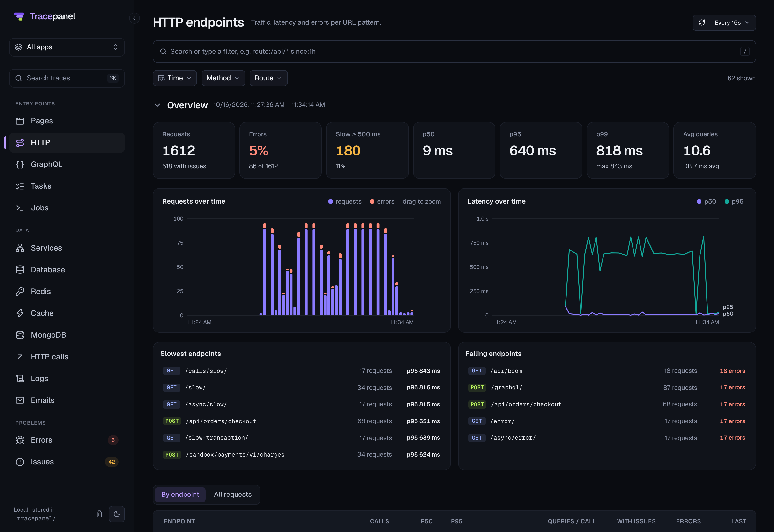Open the Pages entry point
Screen dimensions: 774x532
pyautogui.click(x=67, y=121)
